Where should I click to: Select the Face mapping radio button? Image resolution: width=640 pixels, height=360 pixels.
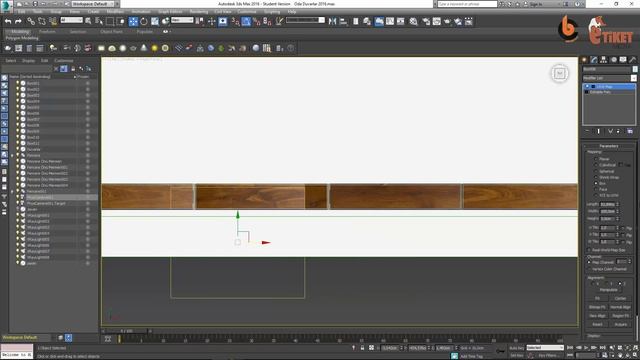[596, 189]
